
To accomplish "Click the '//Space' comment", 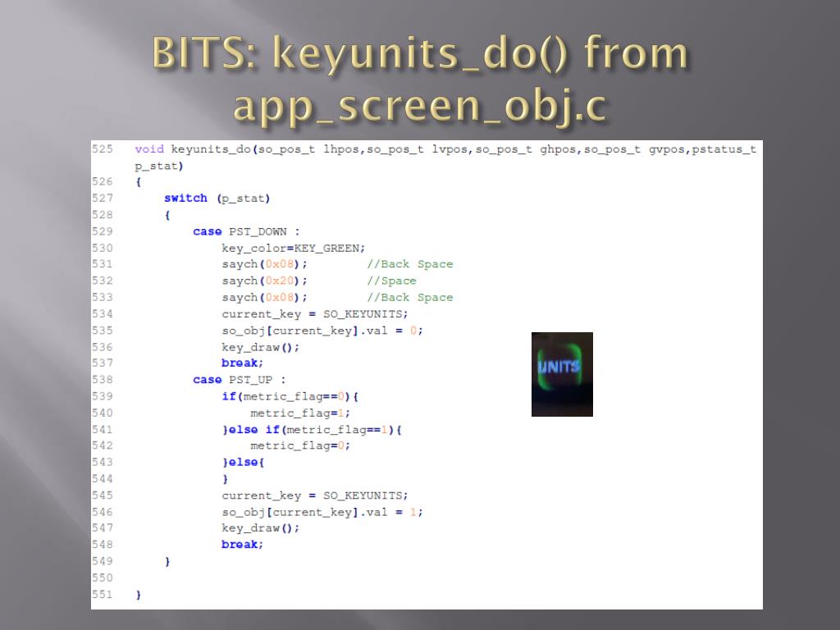I will pos(391,281).
